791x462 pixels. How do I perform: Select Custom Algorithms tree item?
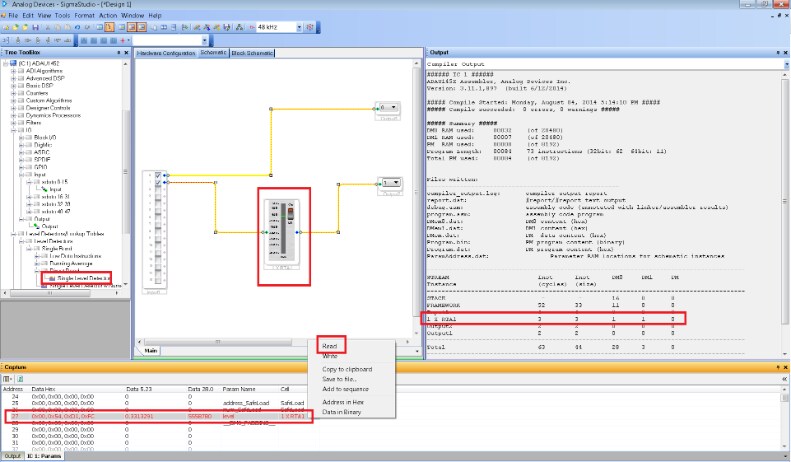click(x=49, y=100)
